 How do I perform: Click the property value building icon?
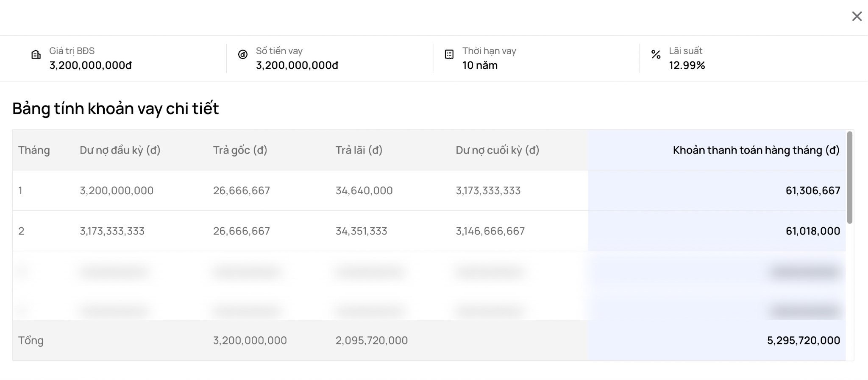(36, 54)
